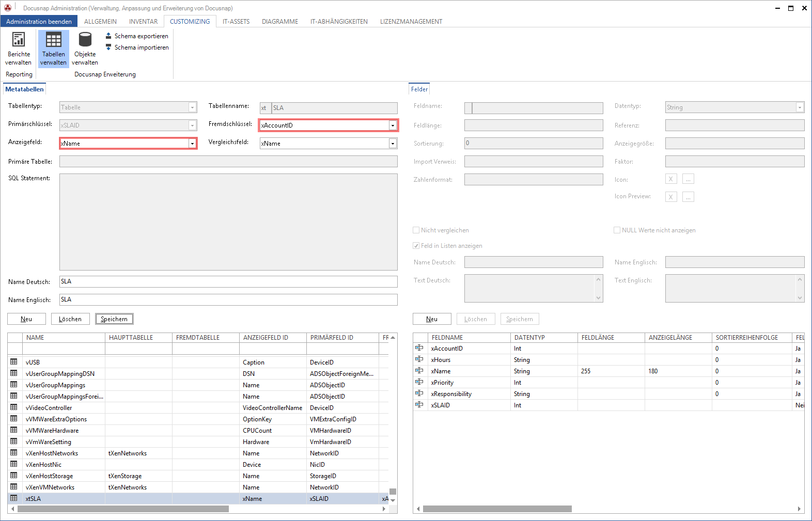The height and width of the screenshot is (521, 812).
Task: Click Schema exportieren icon
Action: pyautogui.click(x=108, y=36)
